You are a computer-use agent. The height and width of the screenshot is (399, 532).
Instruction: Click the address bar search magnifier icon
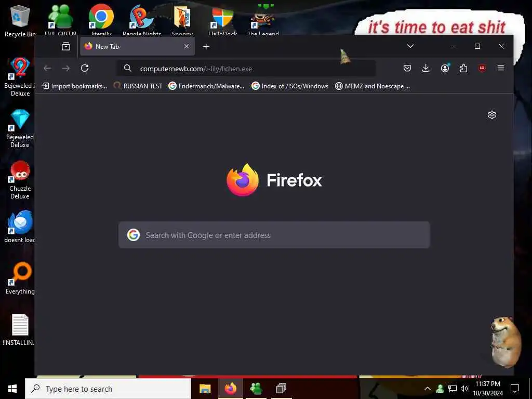tap(128, 68)
